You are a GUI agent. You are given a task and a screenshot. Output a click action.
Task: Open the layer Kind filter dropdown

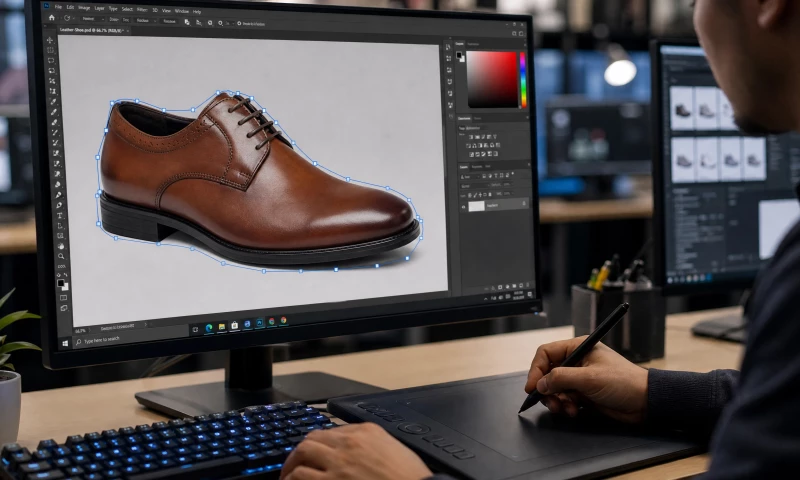coord(470,177)
